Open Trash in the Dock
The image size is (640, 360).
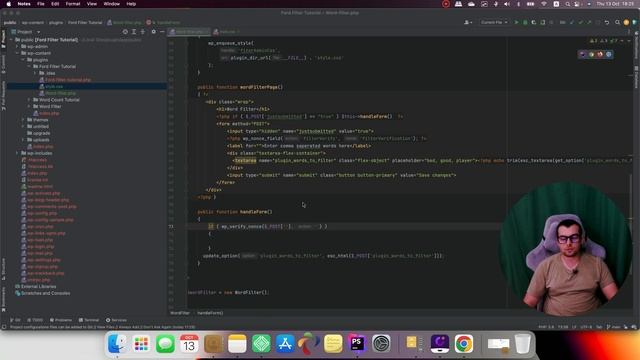pos(522,344)
